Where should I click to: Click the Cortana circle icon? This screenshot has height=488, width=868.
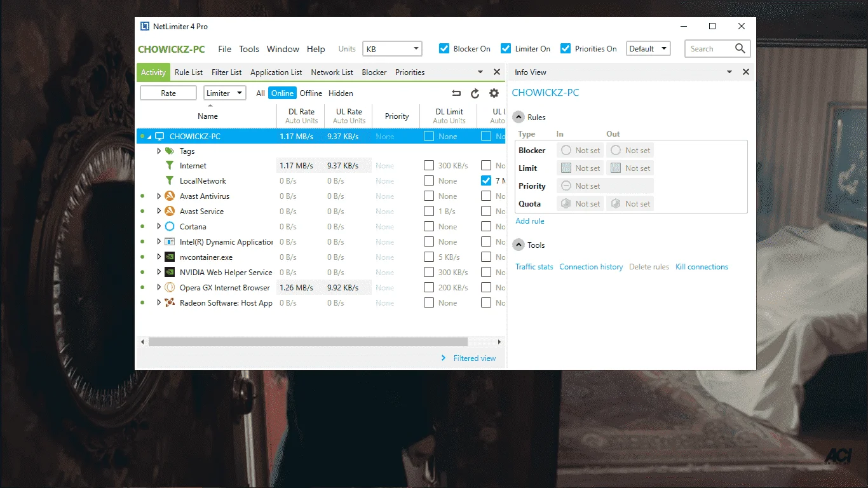point(170,227)
